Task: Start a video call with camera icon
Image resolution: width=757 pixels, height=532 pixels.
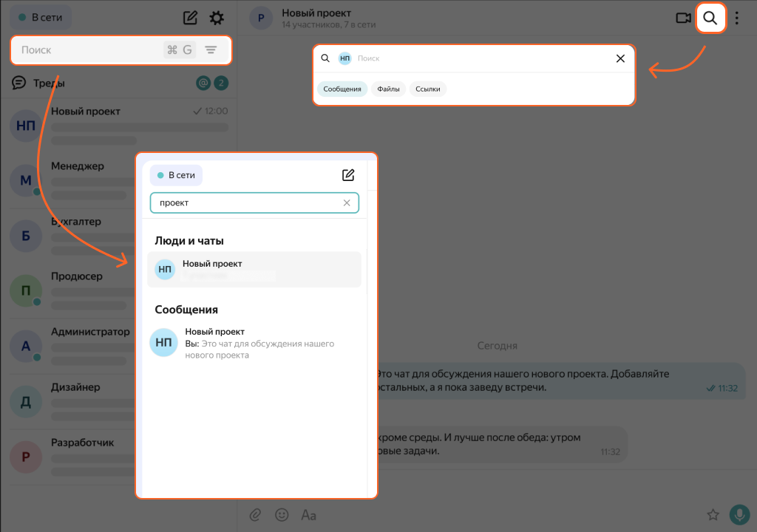Action: [683, 18]
